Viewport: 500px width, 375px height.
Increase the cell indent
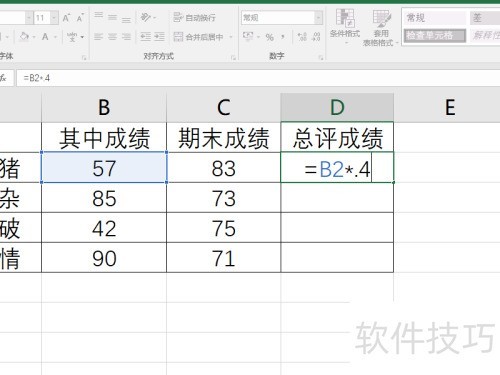click(159, 37)
